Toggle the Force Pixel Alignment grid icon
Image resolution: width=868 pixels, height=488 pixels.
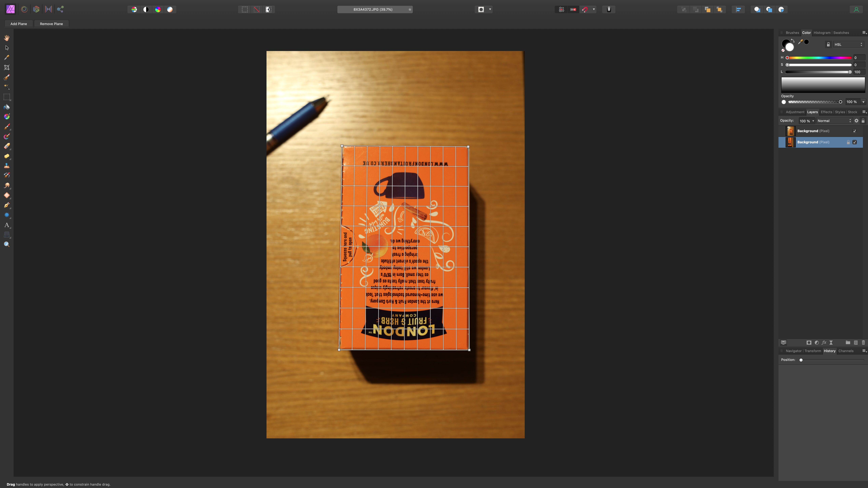click(x=561, y=9)
